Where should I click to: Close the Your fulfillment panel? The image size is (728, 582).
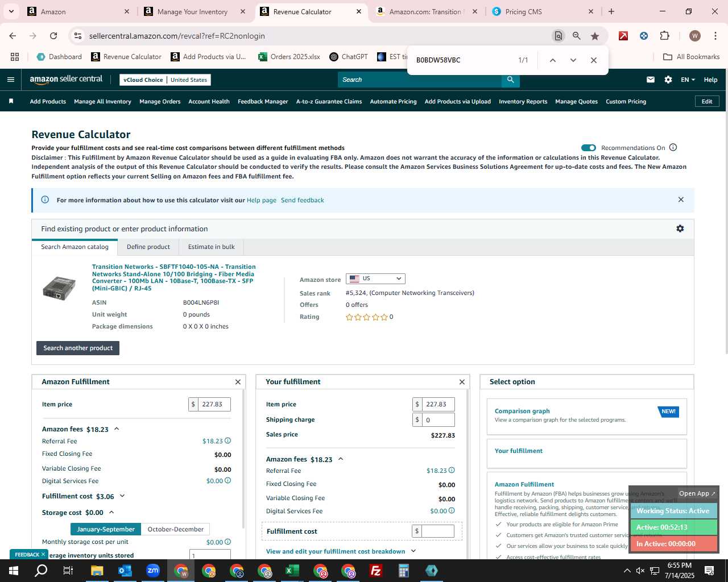click(x=462, y=382)
